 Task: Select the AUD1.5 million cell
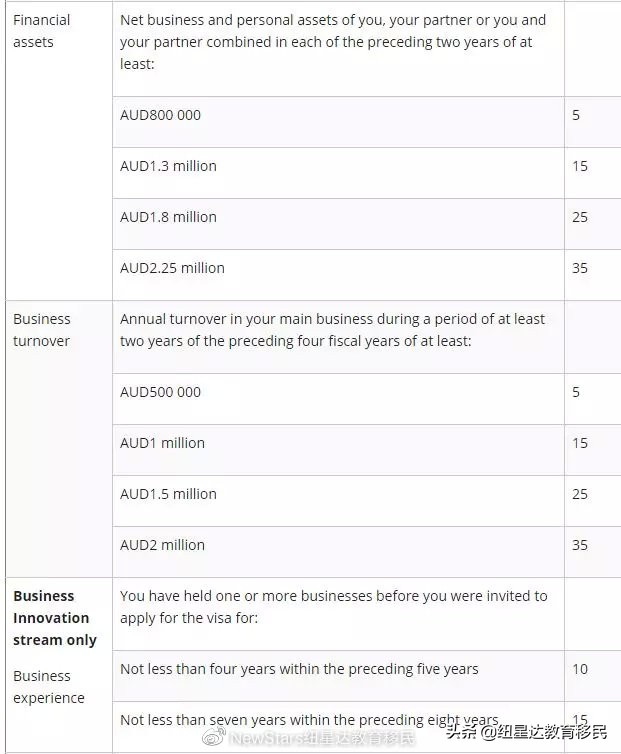(168, 494)
